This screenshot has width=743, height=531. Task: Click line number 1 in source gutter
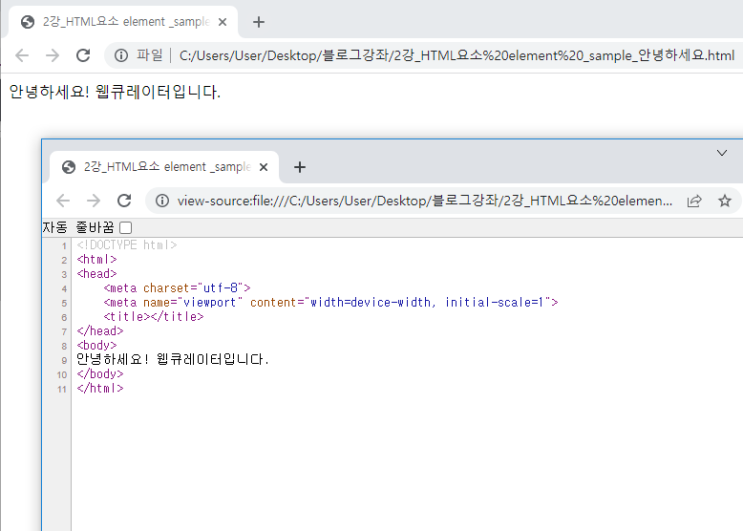pos(64,246)
